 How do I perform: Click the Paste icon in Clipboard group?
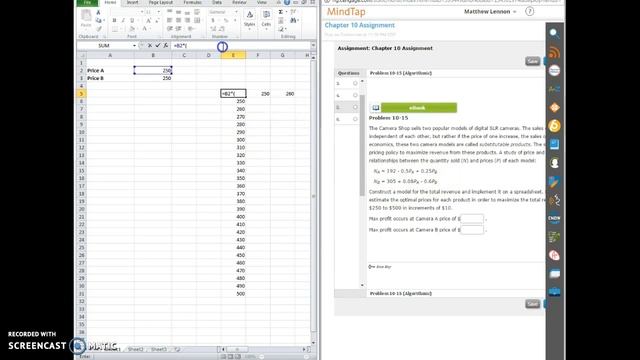pyautogui.click(x=86, y=16)
